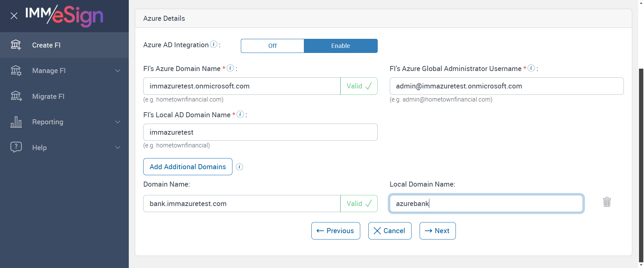Click info icon beside Add Additional Domains
The image size is (644, 268).
pyautogui.click(x=239, y=167)
